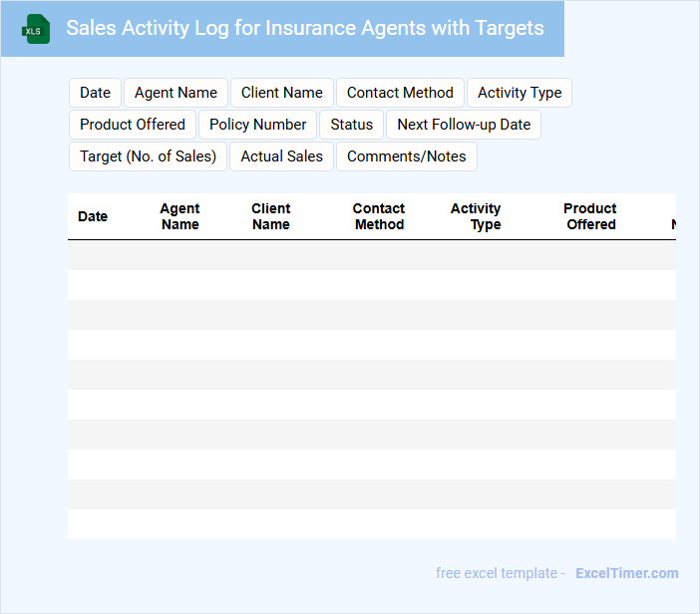Click the Agent Name column header
Image resolution: width=700 pixels, height=614 pixels.
pyautogui.click(x=179, y=216)
